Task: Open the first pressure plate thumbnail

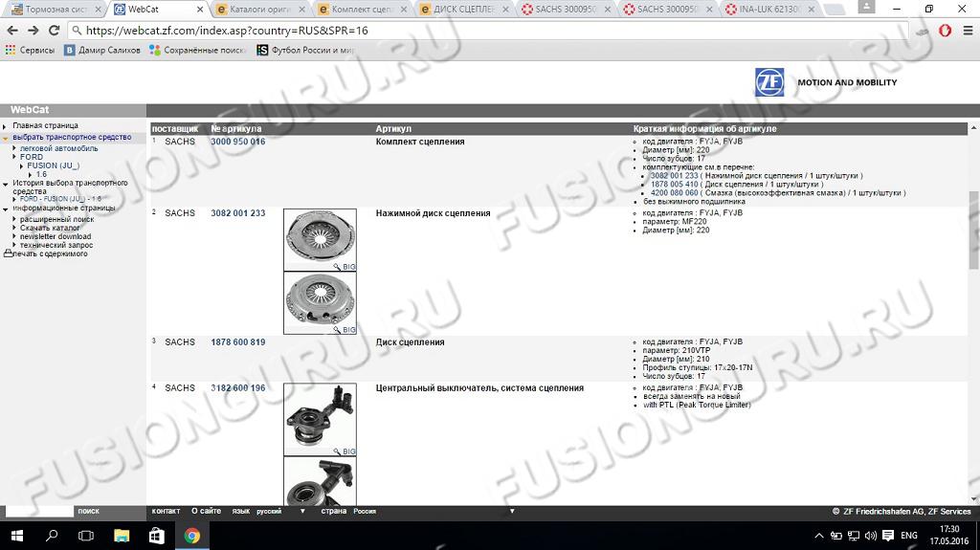Action: (320, 240)
